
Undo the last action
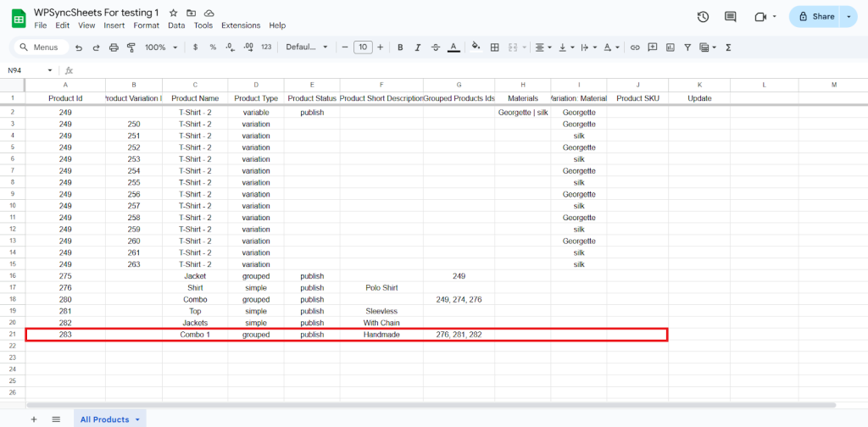[79, 47]
